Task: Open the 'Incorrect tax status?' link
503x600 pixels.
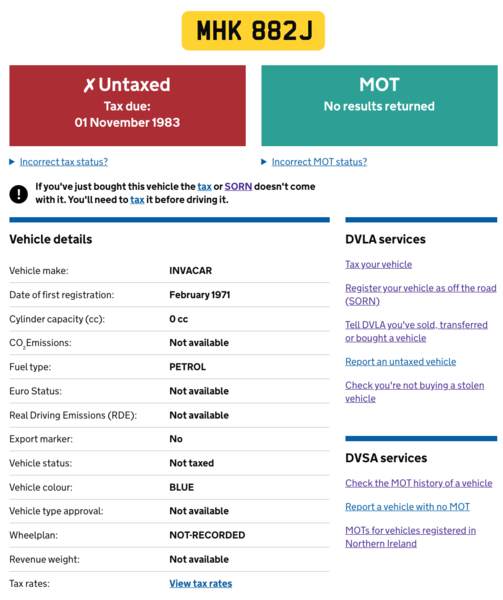Action: click(x=64, y=162)
